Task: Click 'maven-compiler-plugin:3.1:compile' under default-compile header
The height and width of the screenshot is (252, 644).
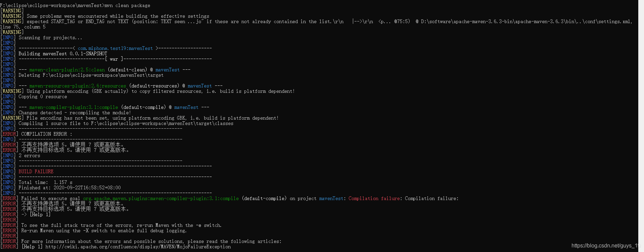Action: pyautogui.click(x=73, y=107)
